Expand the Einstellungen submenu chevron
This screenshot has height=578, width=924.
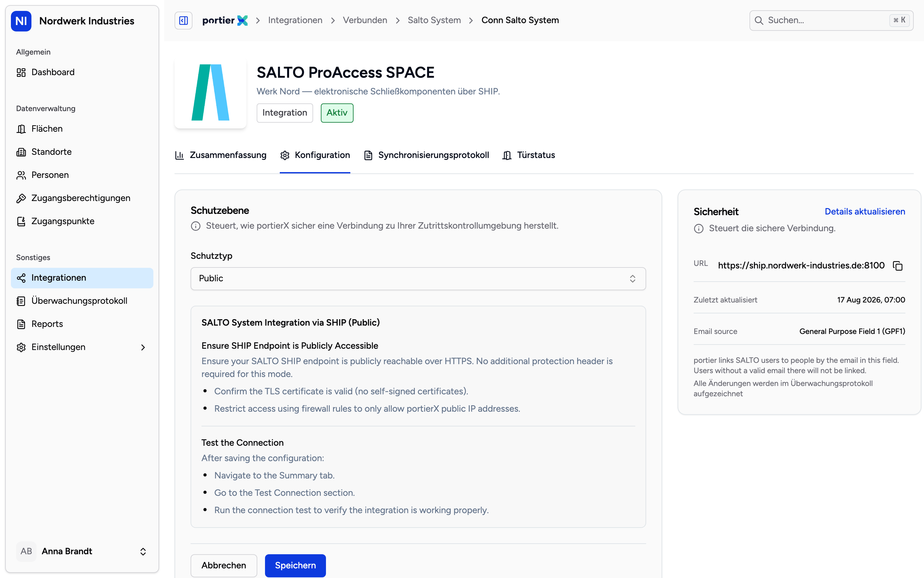tap(143, 347)
